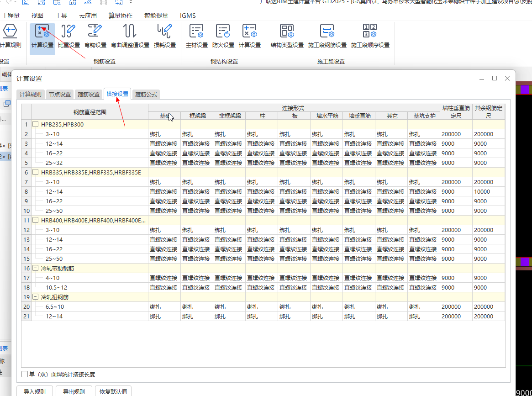Click the 墙柱垂直筋定尺 column header
The image size is (532, 396).
456,111
